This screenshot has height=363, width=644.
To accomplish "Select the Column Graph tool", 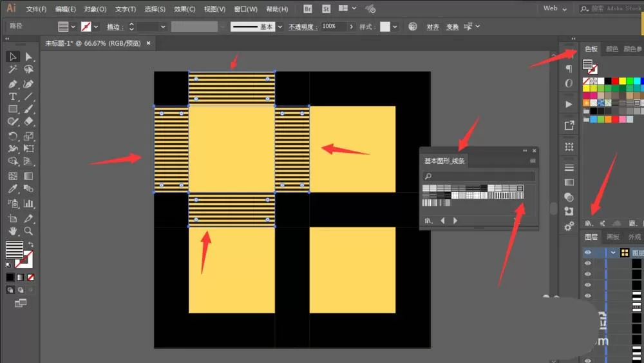I will (x=28, y=203).
